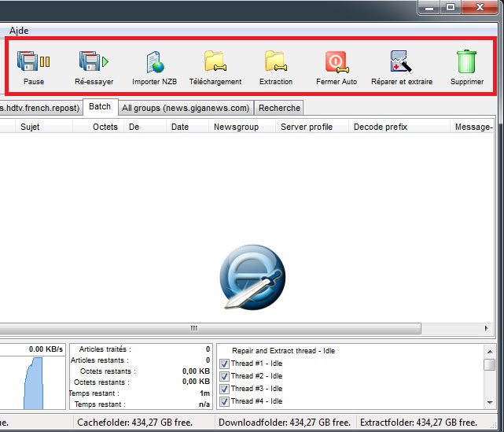Open the Aide menu
Screen dimensions: 504x432
19,31
